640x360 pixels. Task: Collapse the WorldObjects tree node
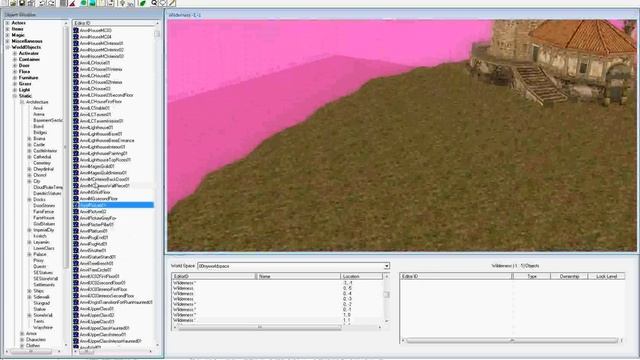point(7,47)
